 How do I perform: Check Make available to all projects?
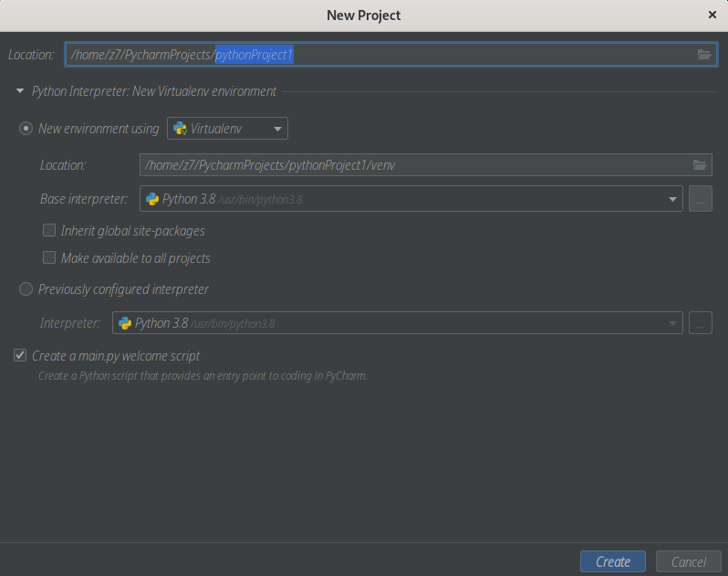point(49,257)
